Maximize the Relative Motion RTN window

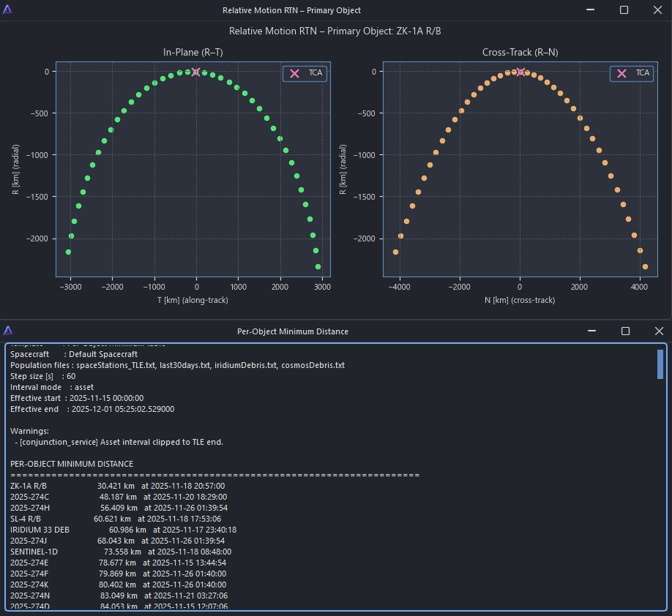pyautogui.click(x=624, y=10)
